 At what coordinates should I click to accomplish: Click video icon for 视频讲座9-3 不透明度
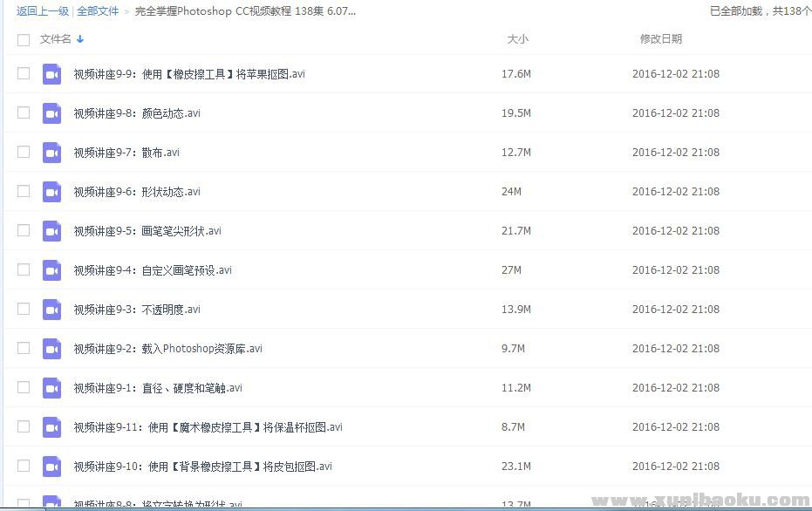(51, 310)
